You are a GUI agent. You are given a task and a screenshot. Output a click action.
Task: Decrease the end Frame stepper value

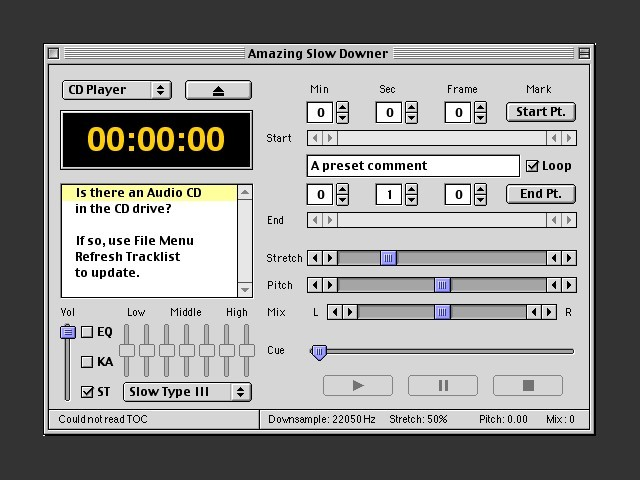pyautogui.click(x=480, y=200)
